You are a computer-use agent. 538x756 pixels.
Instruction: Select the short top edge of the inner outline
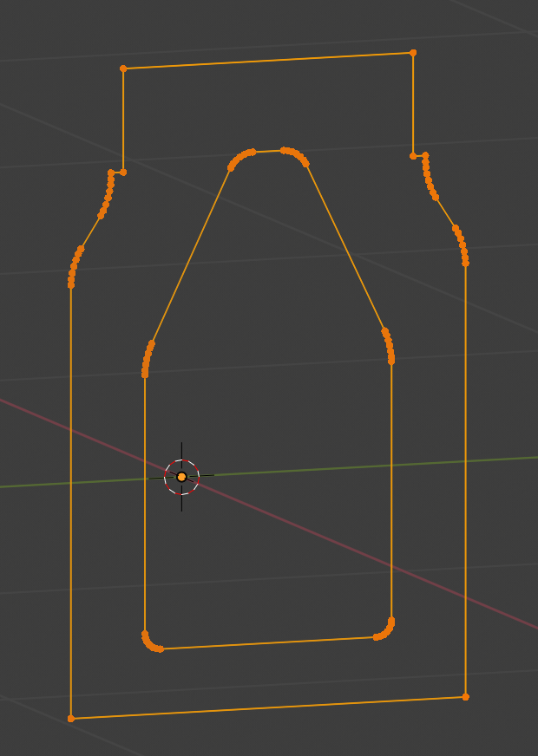(x=268, y=151)
